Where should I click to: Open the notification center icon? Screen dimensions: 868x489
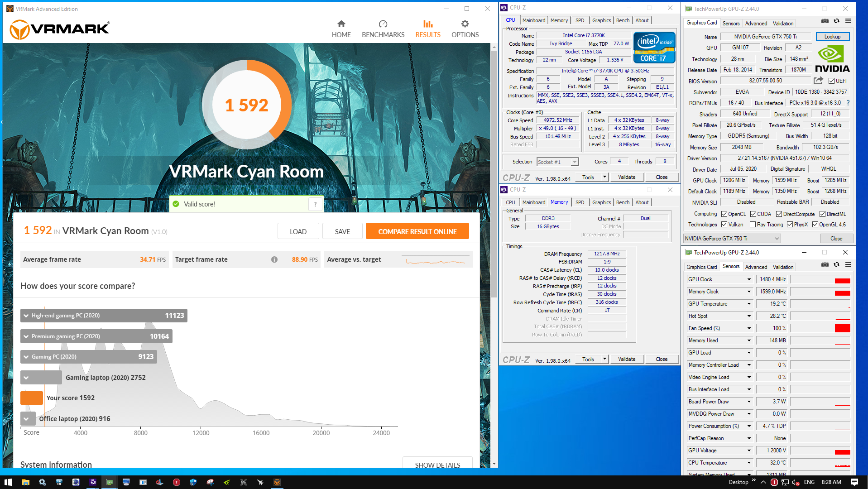(854, 482)
